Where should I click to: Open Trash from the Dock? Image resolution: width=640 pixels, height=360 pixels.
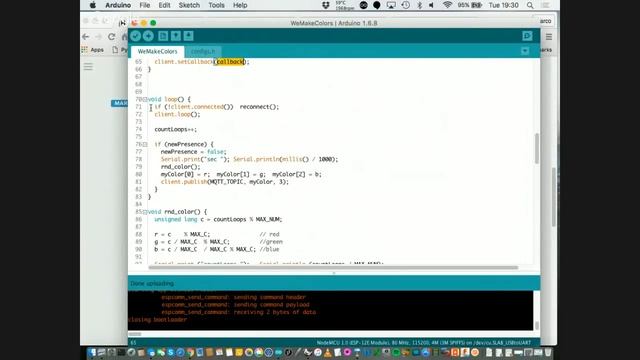click(x=548, y=352)
